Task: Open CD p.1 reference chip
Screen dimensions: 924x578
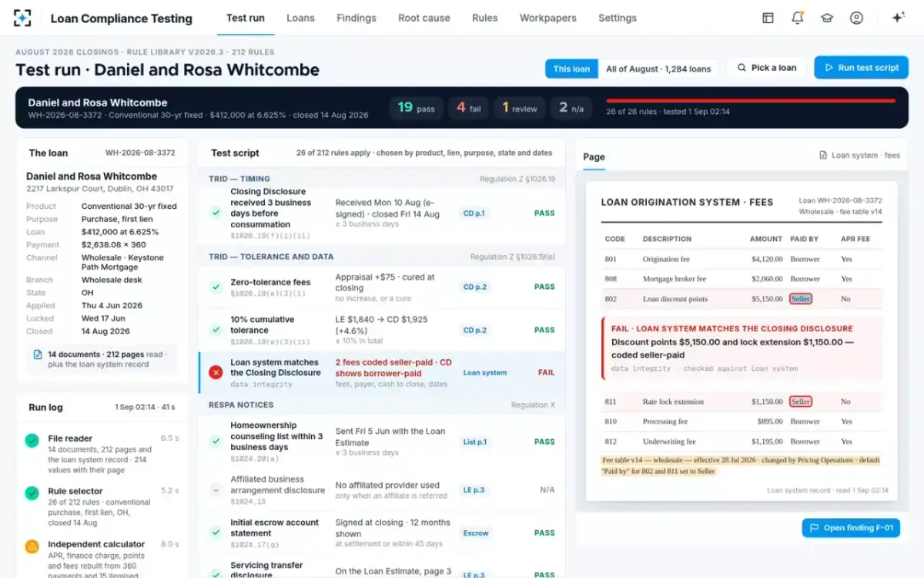Action: tap(474, 213)
